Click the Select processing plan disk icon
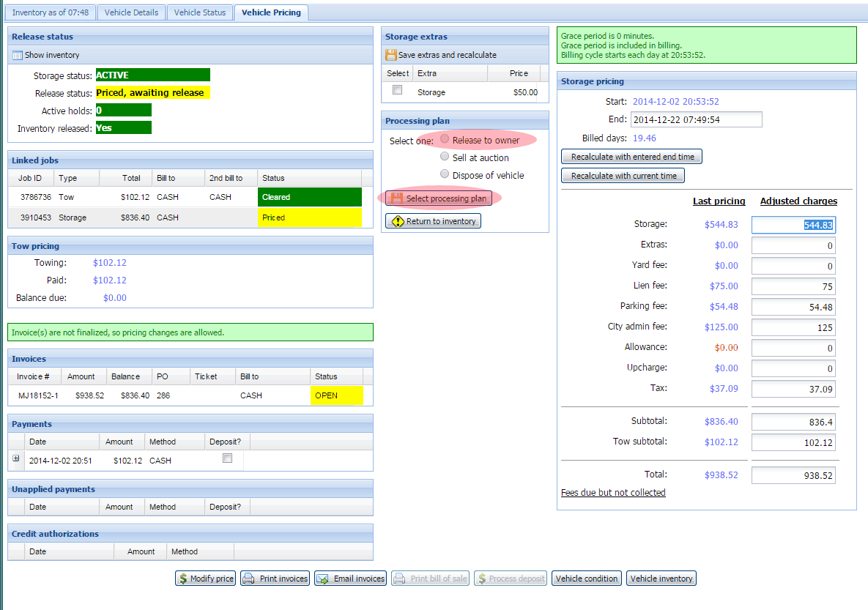 tap(396, 198)
